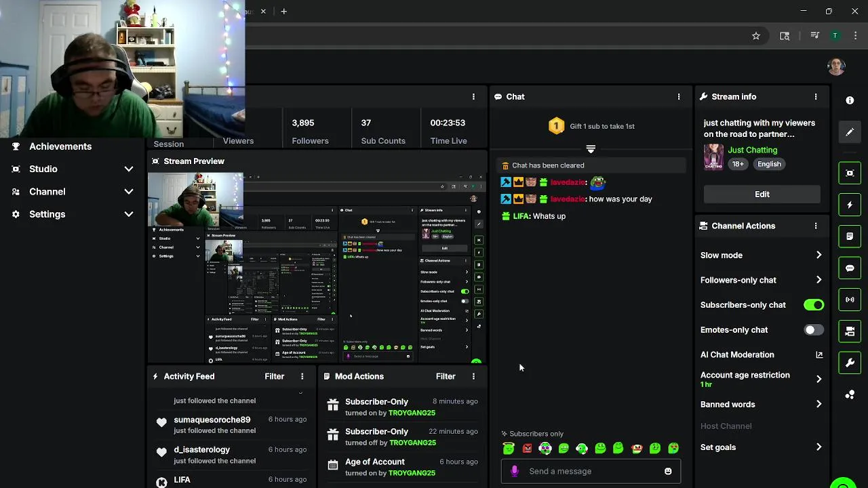868x488 pixels.
Task: Disable Subscribers-only chat toggle
Action: 814,305
